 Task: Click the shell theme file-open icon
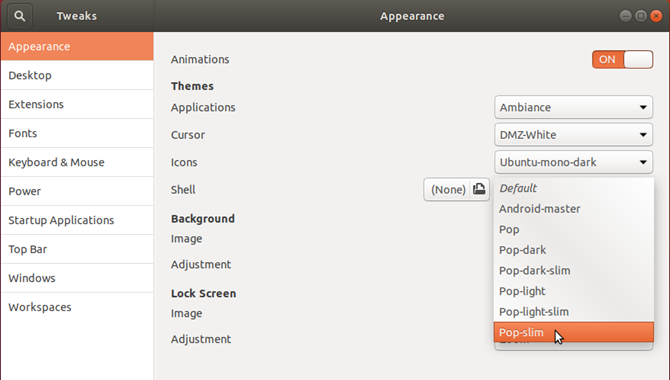(479, 189)
